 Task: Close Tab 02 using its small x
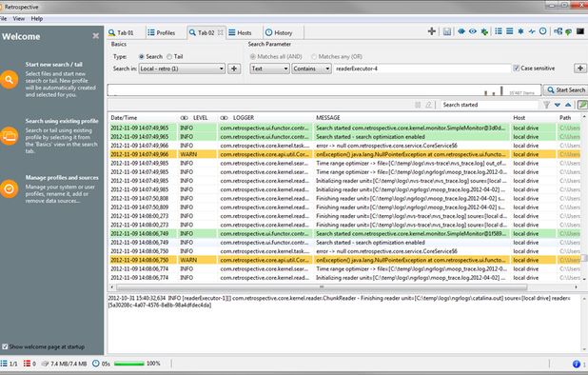pyautogui.click(x=221, y=32)
